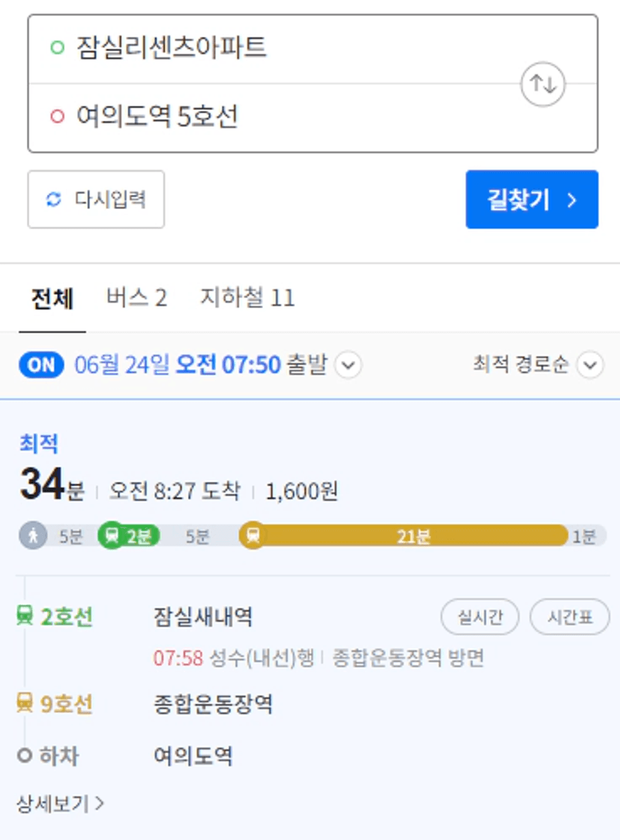
Task: Expand the departure time dropdown chevron
Action: pos(349,365)
